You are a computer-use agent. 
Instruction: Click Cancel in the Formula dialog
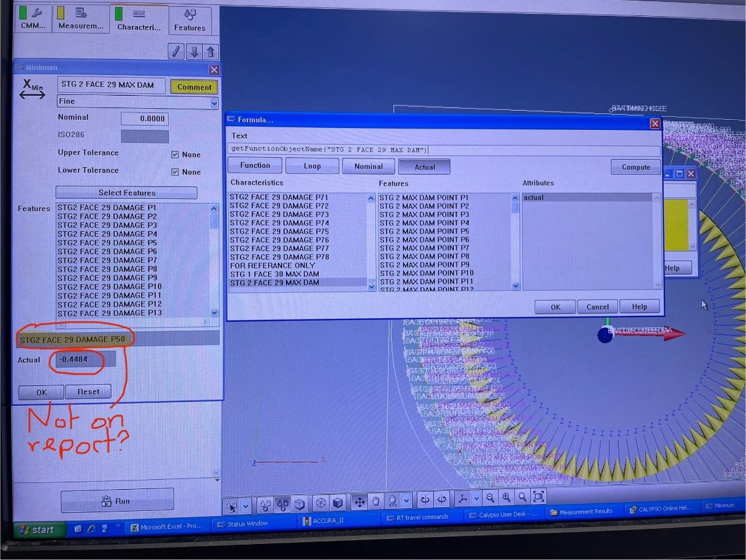pyautogui.click(x=597, y=306)
